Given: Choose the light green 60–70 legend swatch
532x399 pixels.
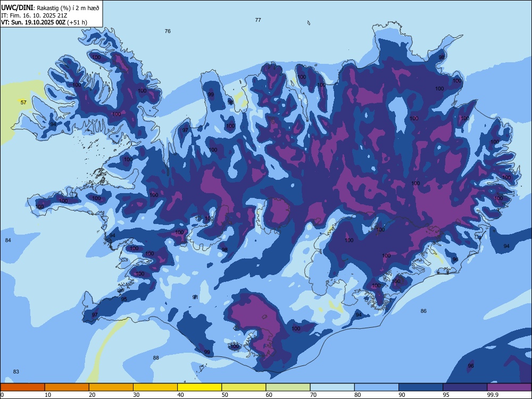Looking at the screenshot, I should point(288,387).
